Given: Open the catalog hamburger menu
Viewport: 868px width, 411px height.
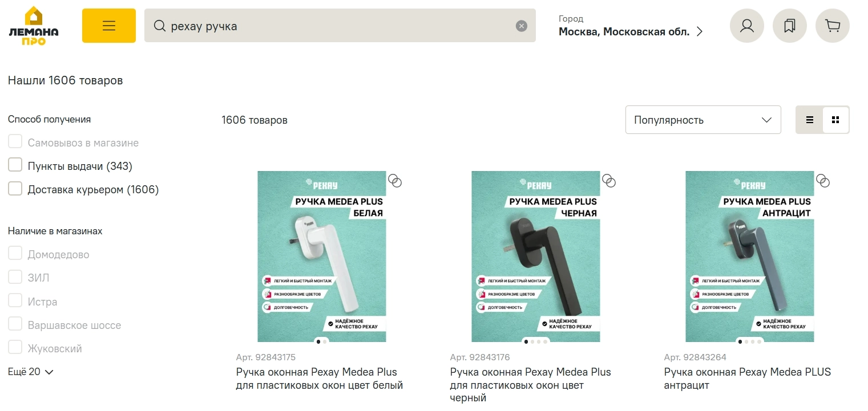Looking at the screenshot, I should (x=108, y=26).
